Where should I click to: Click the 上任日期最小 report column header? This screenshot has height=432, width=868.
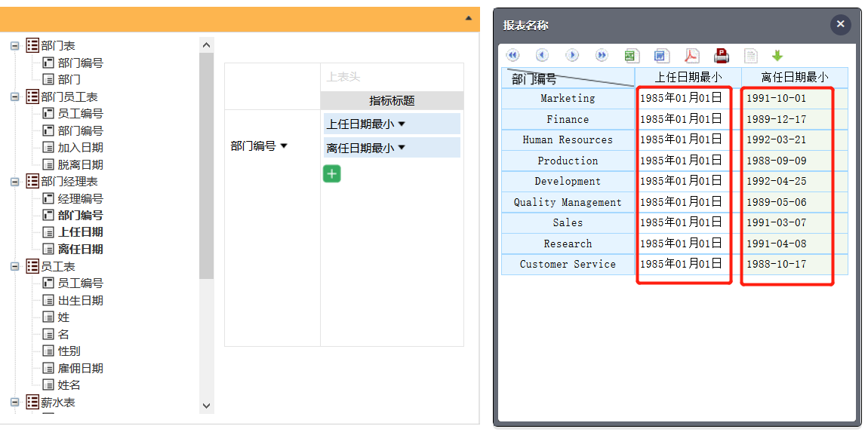pos(688,77)
